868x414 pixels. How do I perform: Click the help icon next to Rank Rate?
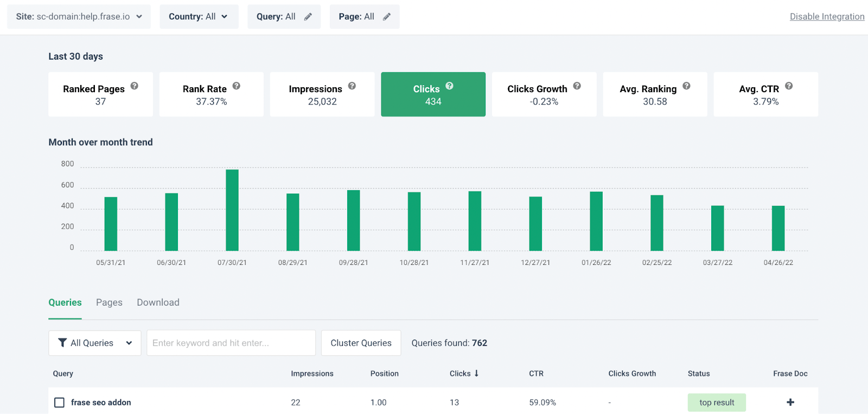pos(237,86)
